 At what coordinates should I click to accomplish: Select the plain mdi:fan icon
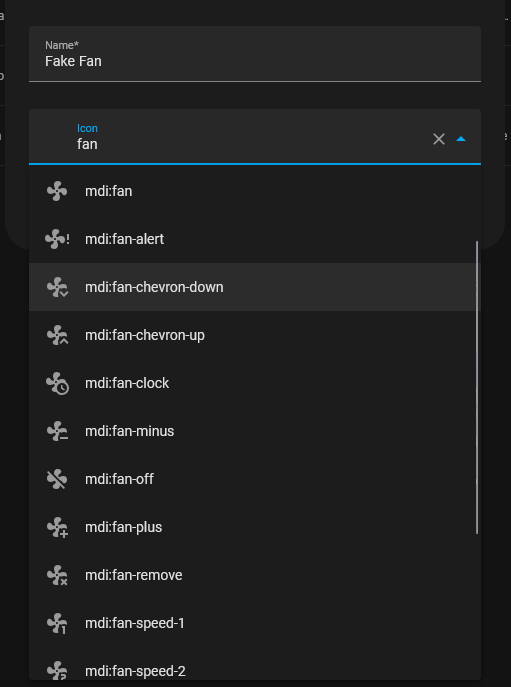(57, 191)
